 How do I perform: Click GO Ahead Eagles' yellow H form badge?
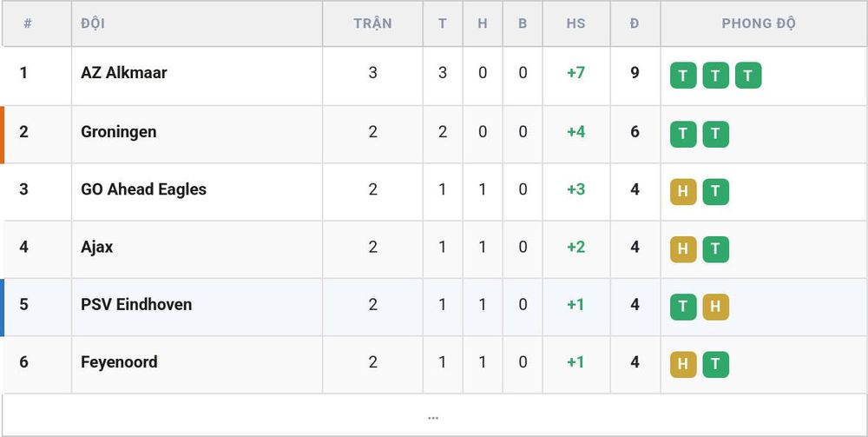pyautogui.click(x=683, y=192)
